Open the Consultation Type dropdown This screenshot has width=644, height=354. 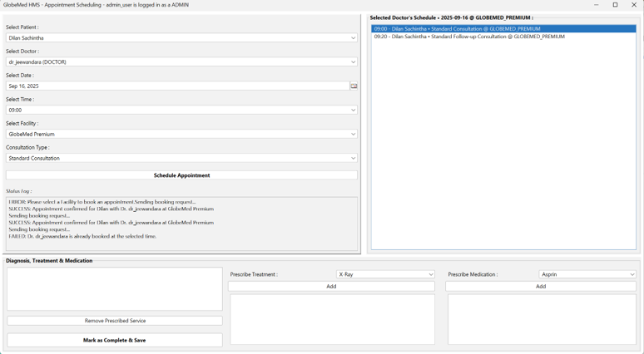(x=181, y=158)
